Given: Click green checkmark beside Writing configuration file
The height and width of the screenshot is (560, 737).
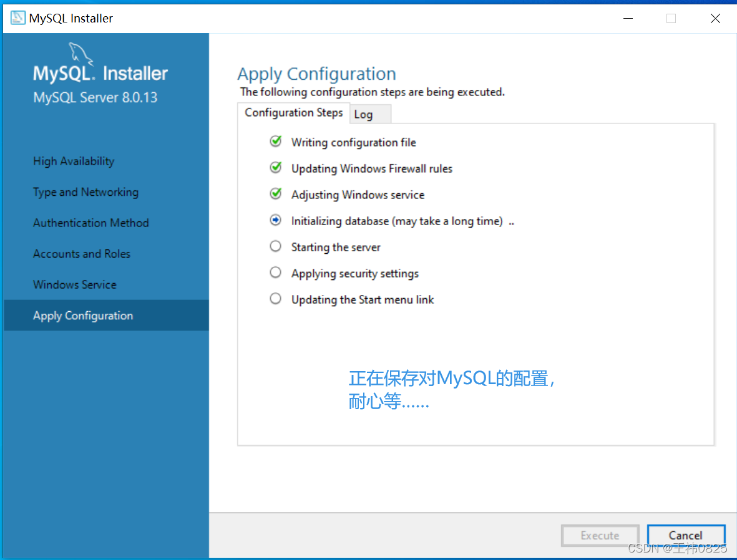Looking at the screenshot, I should (276, 142).
